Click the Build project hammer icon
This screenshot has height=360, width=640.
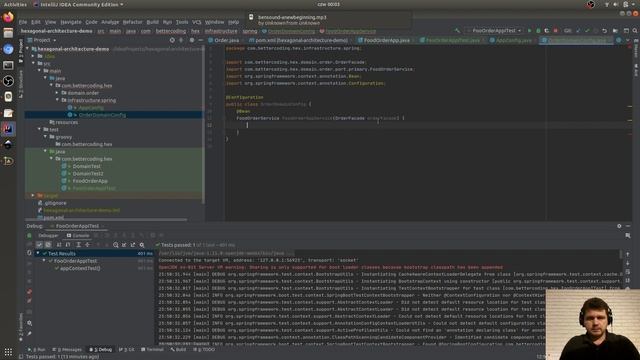457,31
